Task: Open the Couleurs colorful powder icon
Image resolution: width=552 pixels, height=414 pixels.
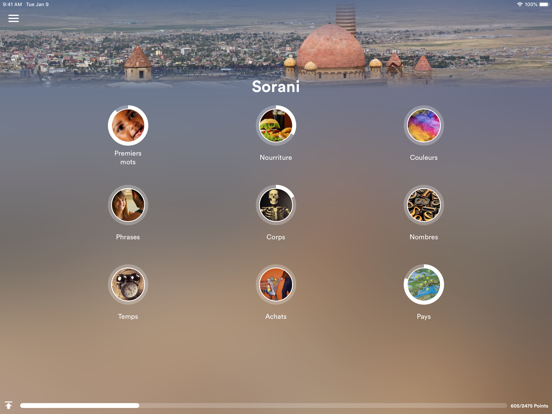Action: point(424,125)
